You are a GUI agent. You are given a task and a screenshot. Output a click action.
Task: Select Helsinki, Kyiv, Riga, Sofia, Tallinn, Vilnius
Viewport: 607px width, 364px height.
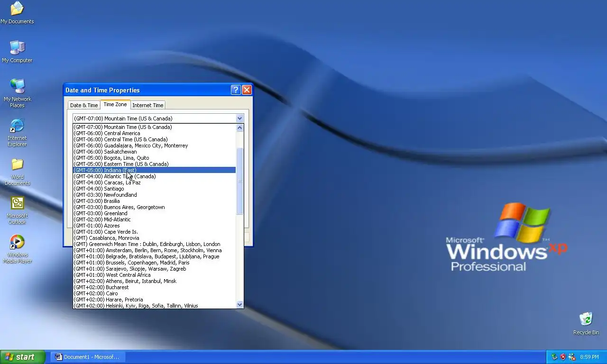point(154,306)
